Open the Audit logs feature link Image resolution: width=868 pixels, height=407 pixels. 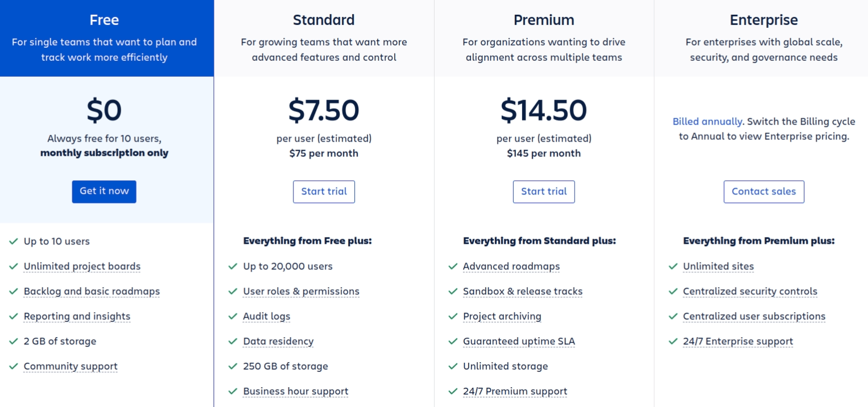coord(266,316)
